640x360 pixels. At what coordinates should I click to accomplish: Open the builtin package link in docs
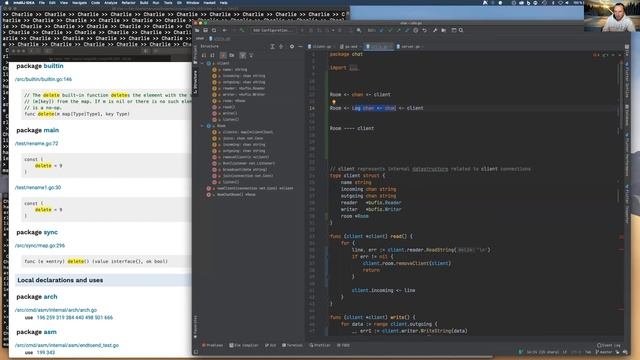click(x=53, y=66)
